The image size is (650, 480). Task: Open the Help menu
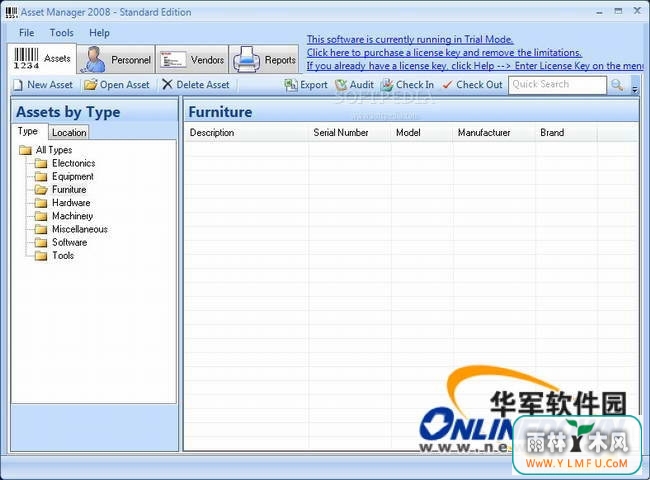pyautogui.click(x=99, y=33)
